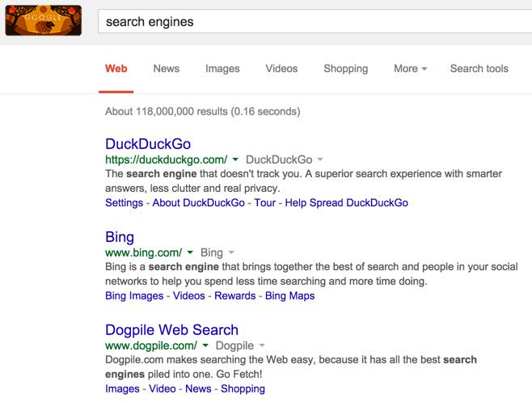Open Bing Images sitelink

pyautogui.click(x=134, y=295)
